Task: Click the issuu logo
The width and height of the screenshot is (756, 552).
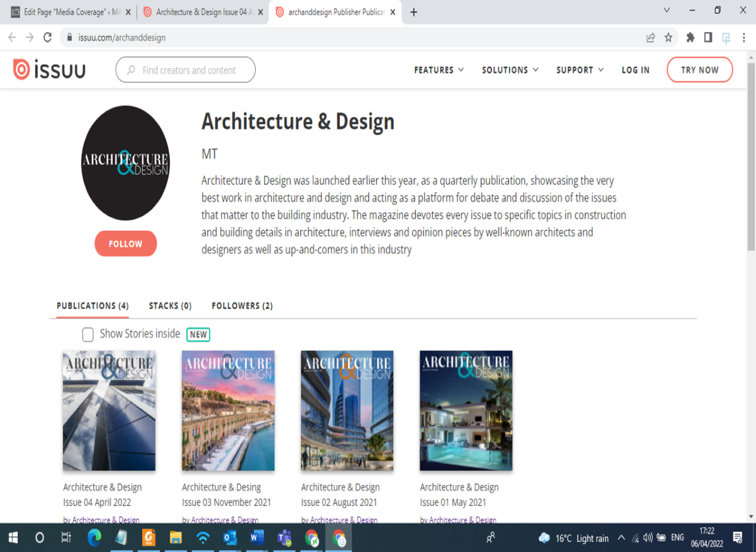Action: [49, 70]
